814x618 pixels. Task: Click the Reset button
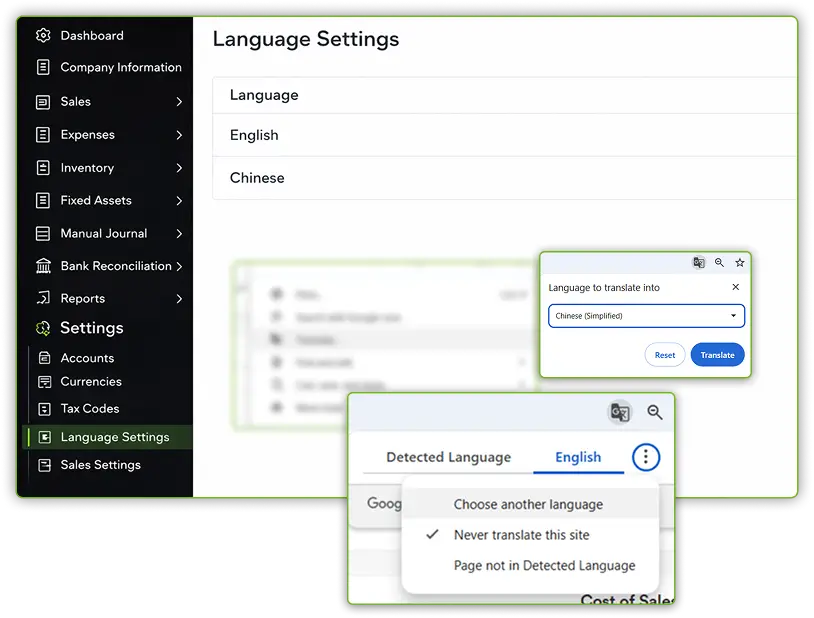click(665, 355)
